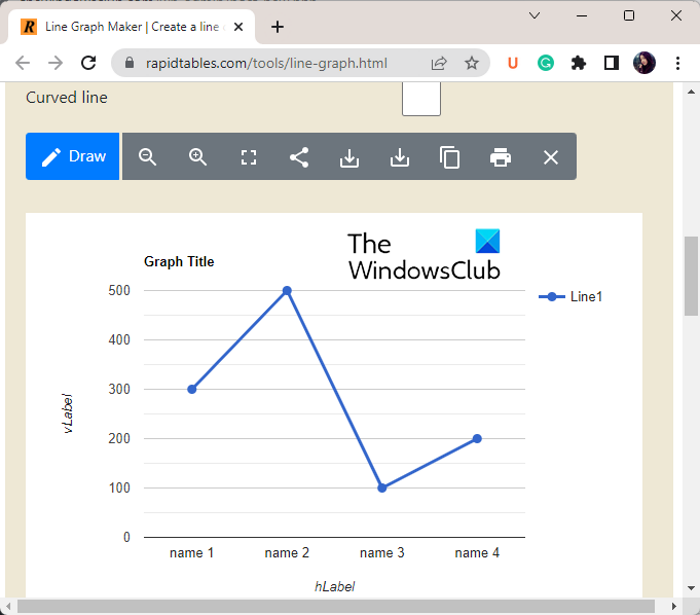Minimize the Chrome window

click(x=582, y=16)
